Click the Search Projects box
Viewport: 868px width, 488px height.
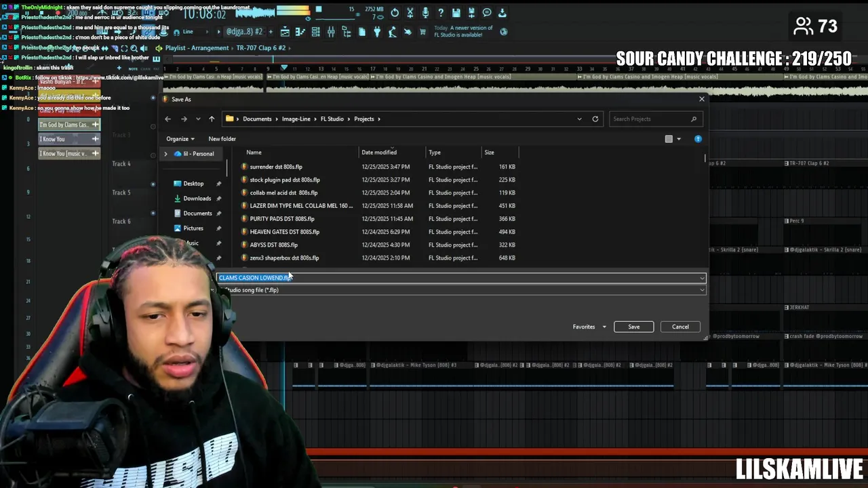654,119
